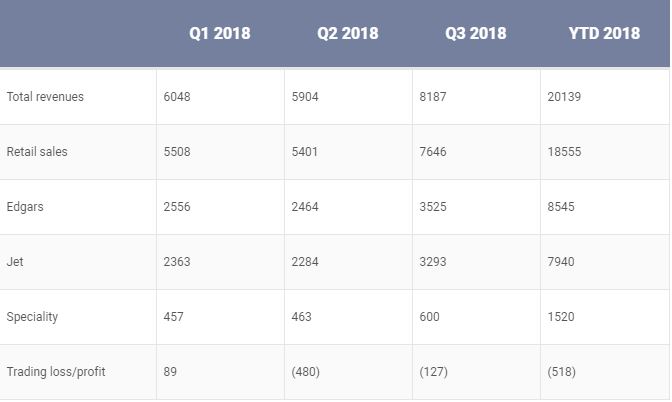The image size is (672, 402).
Task: Click the Q3 2018 column header
Action: click(x=476, y=33)
